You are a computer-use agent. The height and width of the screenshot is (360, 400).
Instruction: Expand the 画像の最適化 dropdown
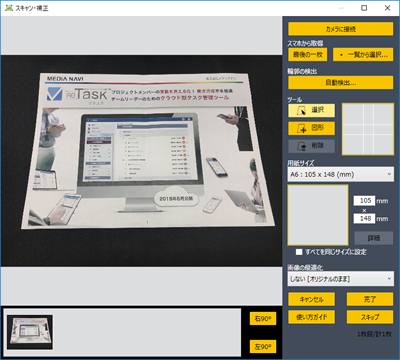click(x=340, y=279)
